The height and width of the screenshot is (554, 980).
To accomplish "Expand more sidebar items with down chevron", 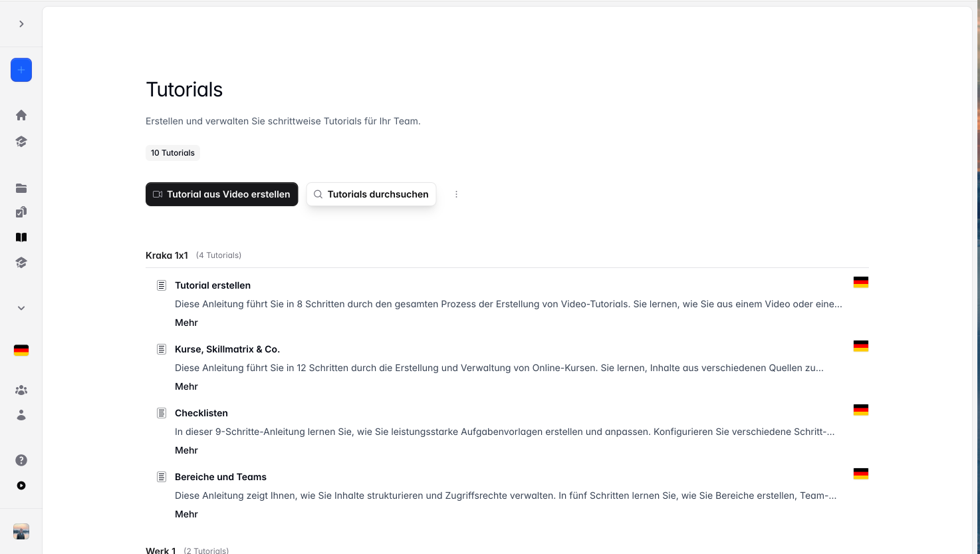I will (21, 308).
